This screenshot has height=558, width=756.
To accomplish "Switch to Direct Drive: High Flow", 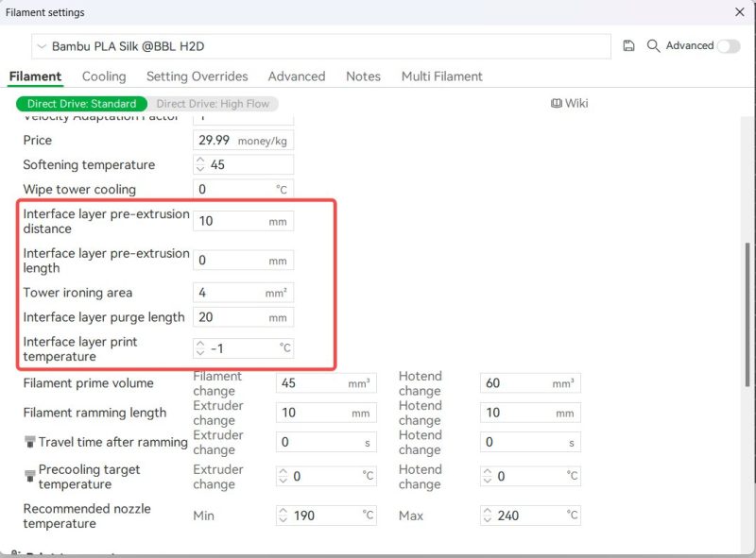I will 213,104.
